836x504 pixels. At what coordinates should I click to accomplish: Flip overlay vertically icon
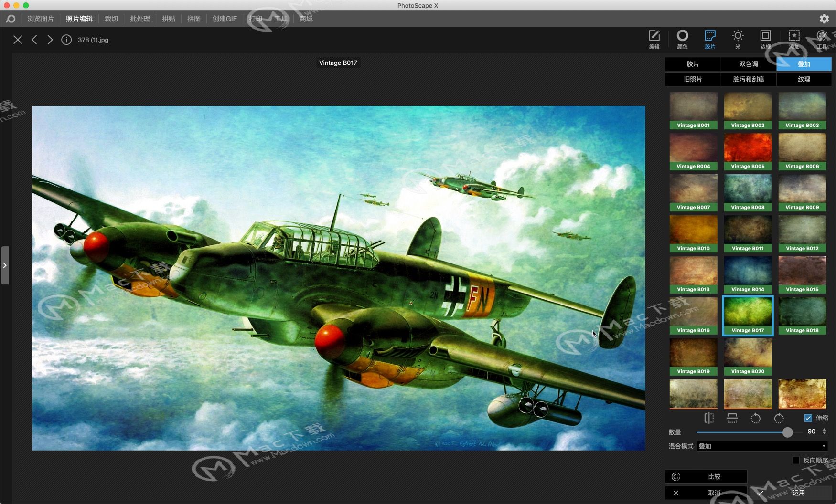click(x=732, y=418)
